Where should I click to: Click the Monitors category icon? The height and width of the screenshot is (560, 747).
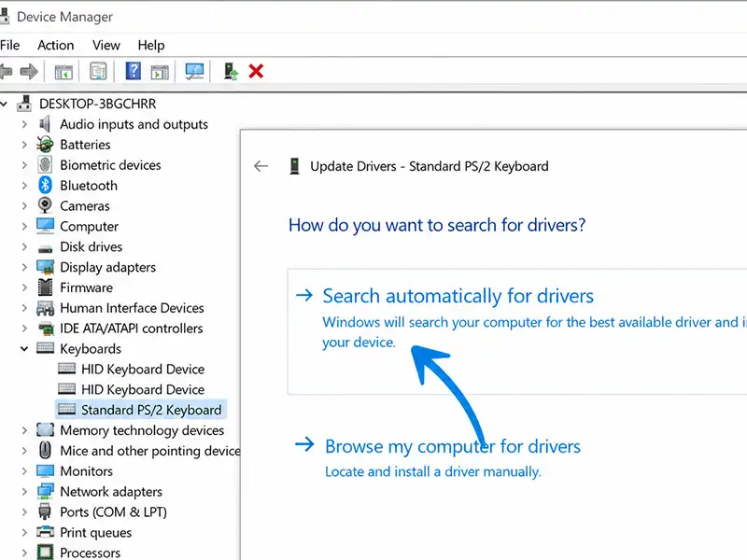(x=45, y=471)
